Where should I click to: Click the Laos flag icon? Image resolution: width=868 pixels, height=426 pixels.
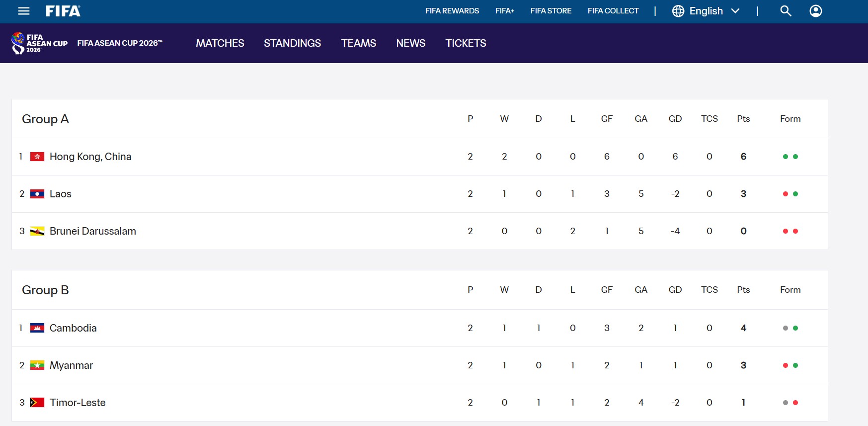click(37, 194)
